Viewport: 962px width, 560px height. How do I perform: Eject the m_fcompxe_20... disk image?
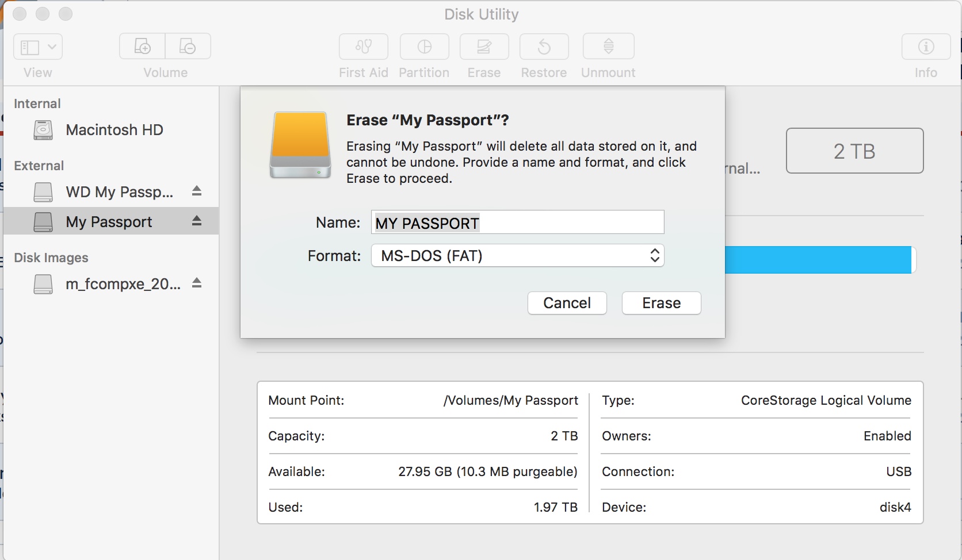(x=197, y=283)
